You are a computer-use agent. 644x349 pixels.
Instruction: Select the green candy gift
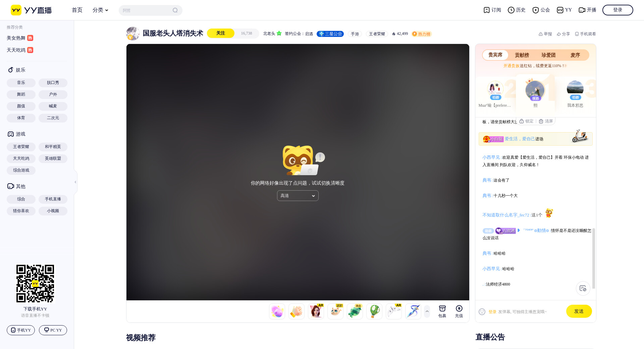pos(355,311)
